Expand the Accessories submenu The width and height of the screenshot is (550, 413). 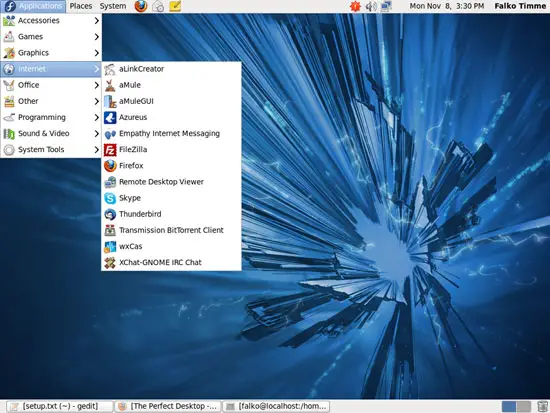point(51,21)
